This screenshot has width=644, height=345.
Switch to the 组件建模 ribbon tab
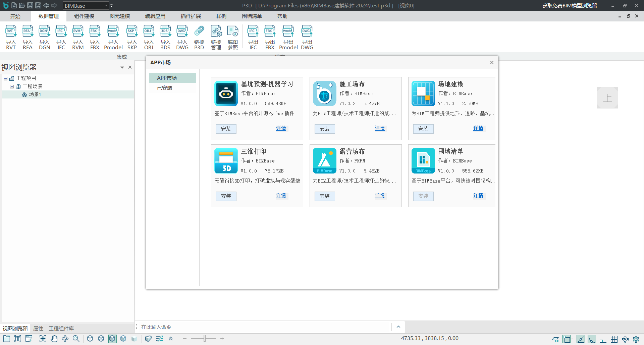click(84, 16)
